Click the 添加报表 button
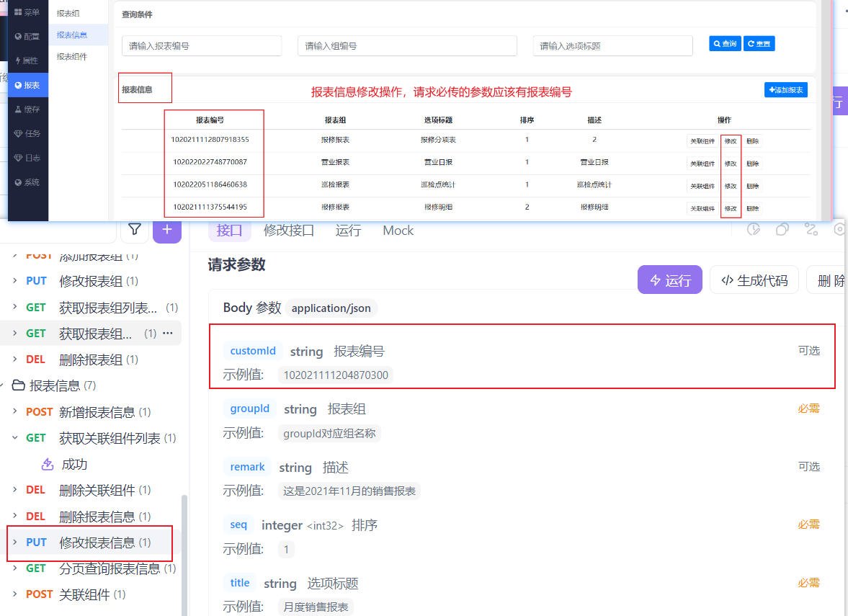 tap(786, 90)
